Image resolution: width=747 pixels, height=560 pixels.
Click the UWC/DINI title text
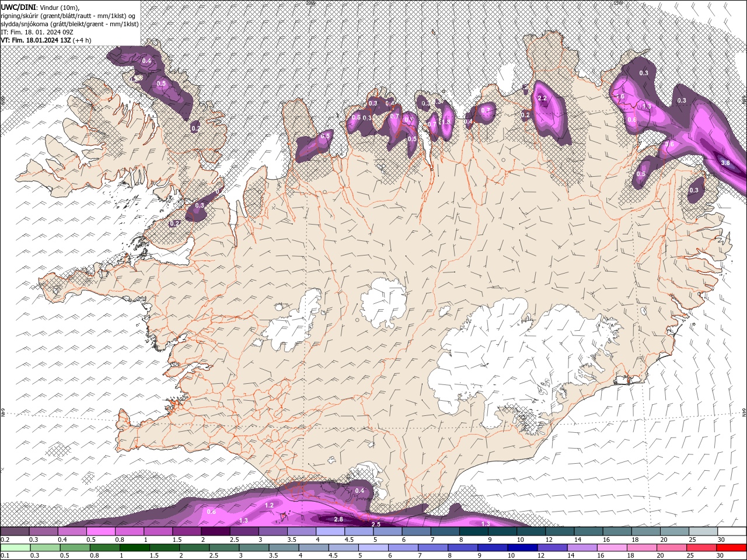[18, 6]
